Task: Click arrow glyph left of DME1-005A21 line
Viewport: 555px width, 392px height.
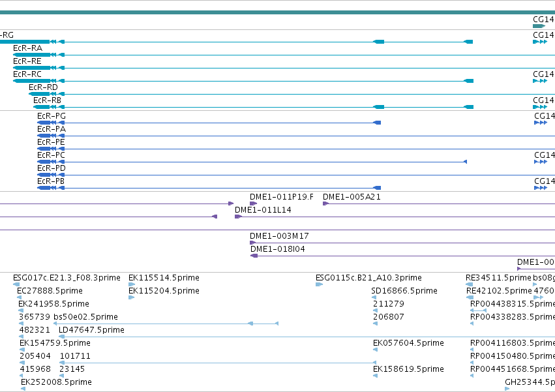Action: (325, 204)
